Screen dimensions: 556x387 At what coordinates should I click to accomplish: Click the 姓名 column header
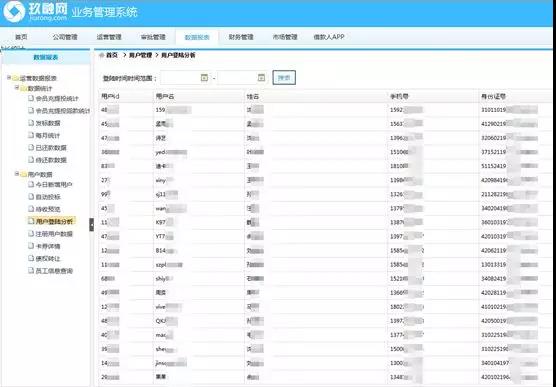pos(253,96)
